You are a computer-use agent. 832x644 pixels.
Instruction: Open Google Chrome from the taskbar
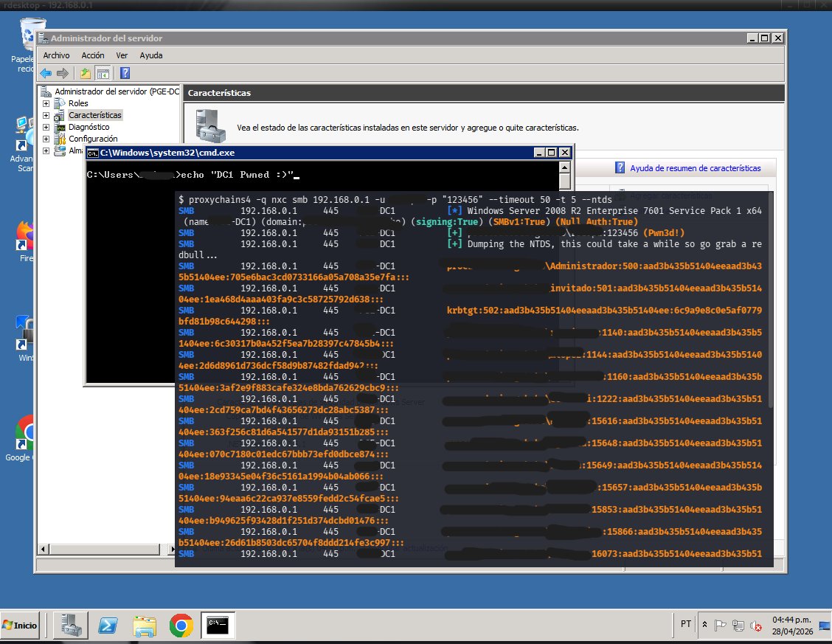pos(181,626)
